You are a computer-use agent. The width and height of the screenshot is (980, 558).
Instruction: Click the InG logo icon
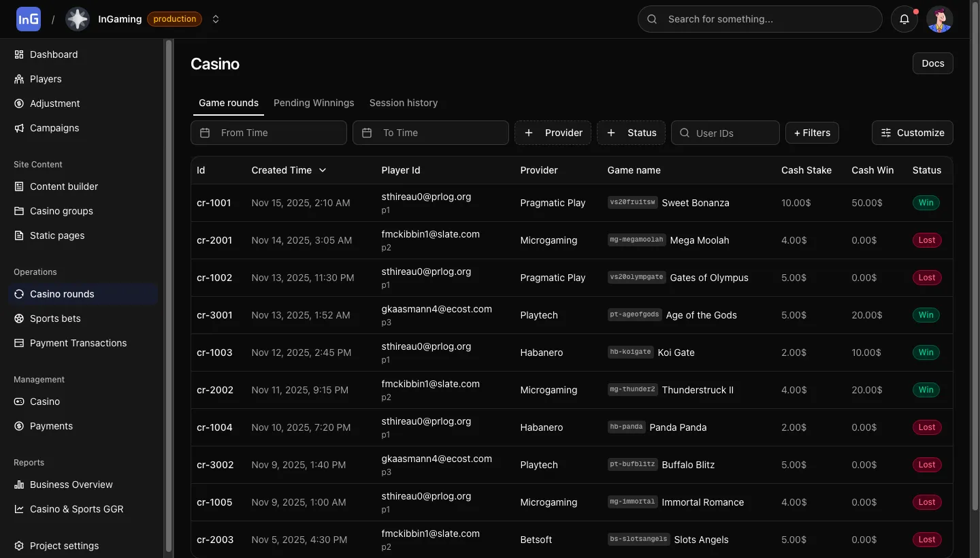pyautogui.click(x=29, y=19)
